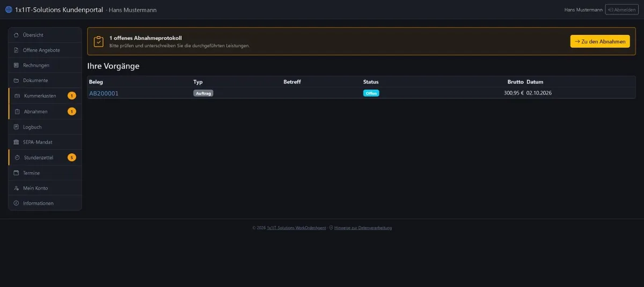Open the AB200001 document link
Image resolution: width=644 pixels, height=287 pixels.
tap(104, 93)
